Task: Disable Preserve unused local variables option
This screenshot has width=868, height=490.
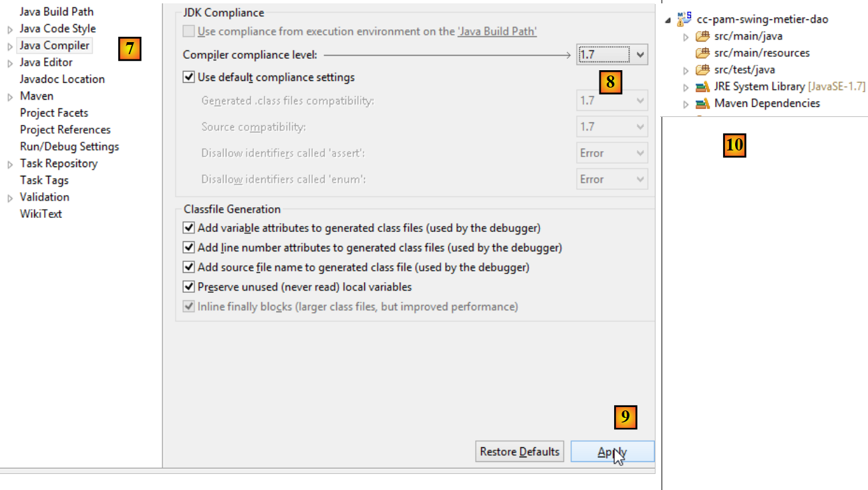Action: click(189, 287)
